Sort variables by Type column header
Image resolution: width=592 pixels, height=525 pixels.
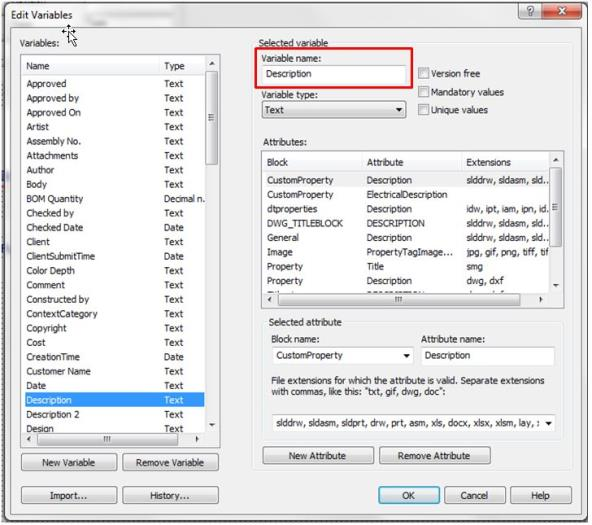tap(183, 66)
